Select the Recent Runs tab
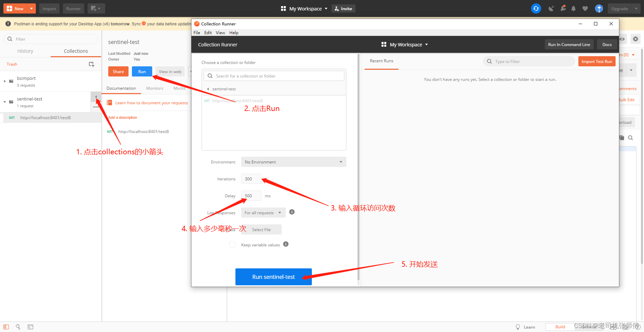The image size is (644, 332). (x=382, y=61)
